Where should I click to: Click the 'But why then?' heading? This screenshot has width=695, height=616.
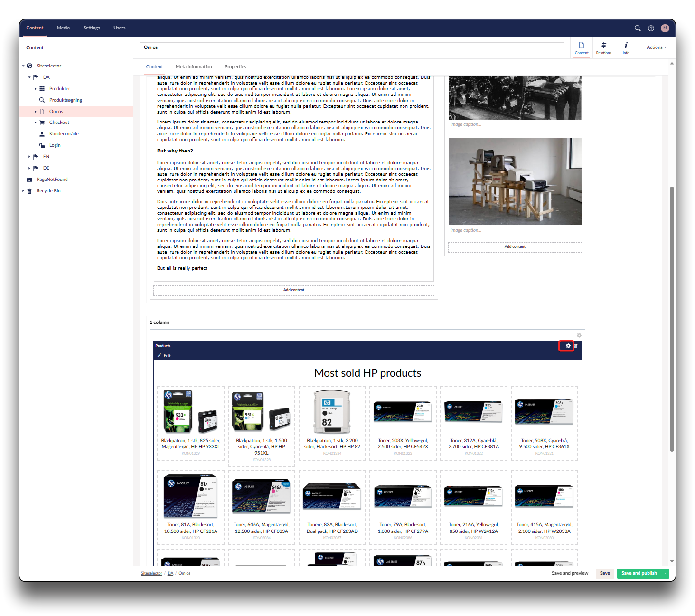coord(175,151)
